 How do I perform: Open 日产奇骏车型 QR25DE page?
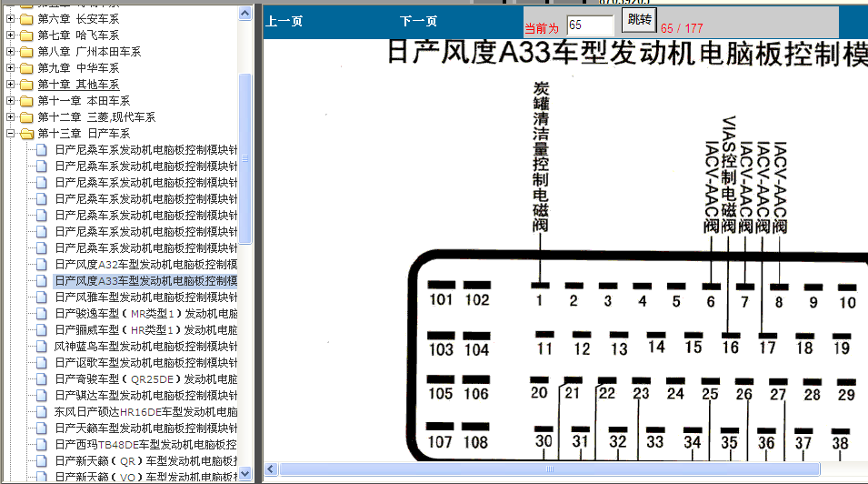tap(145, 378)
